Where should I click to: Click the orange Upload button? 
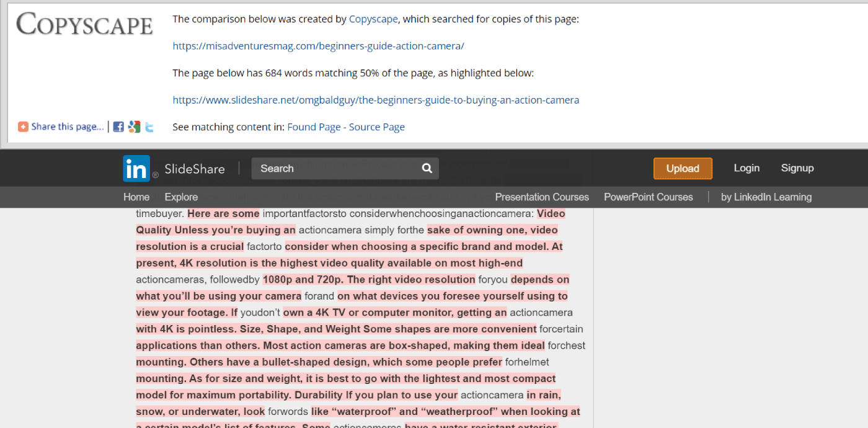683,169
